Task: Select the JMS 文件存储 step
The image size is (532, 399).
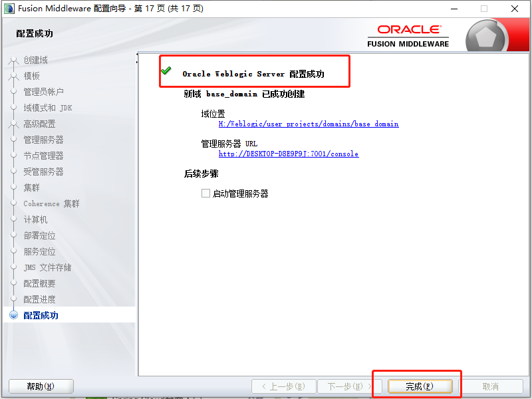Action: pyautogui.click(x=47, y=267)
